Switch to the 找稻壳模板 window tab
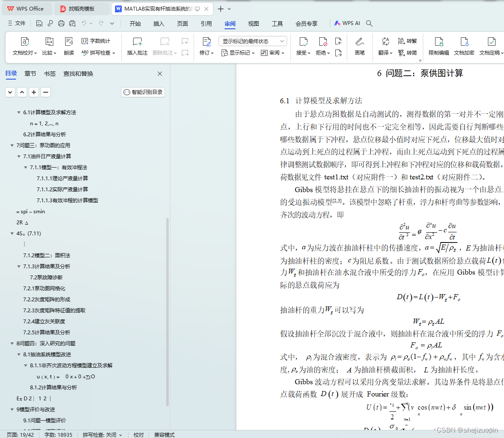The height and width of the screenshot is (438, 504). click(x=82, y=9)
